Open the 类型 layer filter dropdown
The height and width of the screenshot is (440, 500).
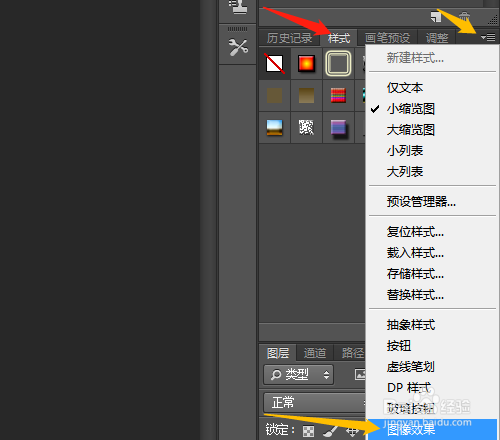point(299,375)
